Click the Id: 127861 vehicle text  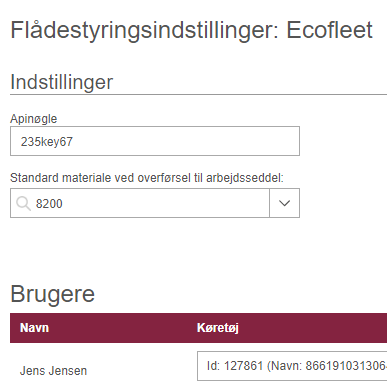pos(235,366)
